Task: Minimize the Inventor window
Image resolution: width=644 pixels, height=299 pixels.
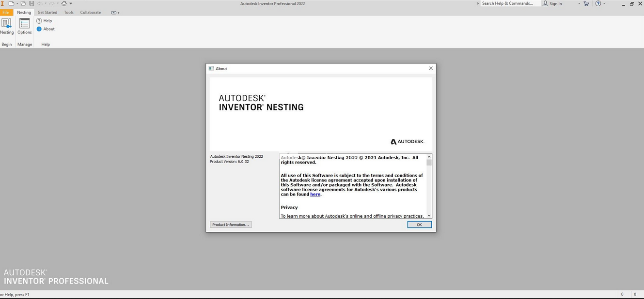Action: 623,4
